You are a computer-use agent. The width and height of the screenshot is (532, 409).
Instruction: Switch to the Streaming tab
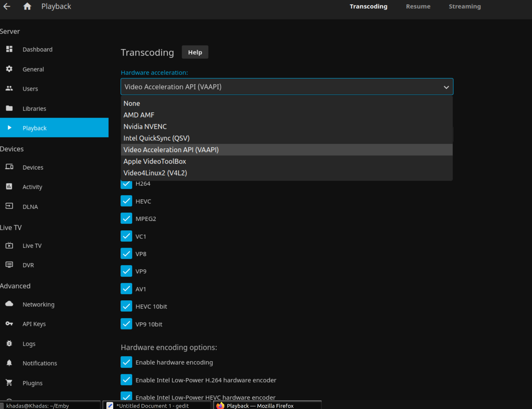[x=464, y=6]
